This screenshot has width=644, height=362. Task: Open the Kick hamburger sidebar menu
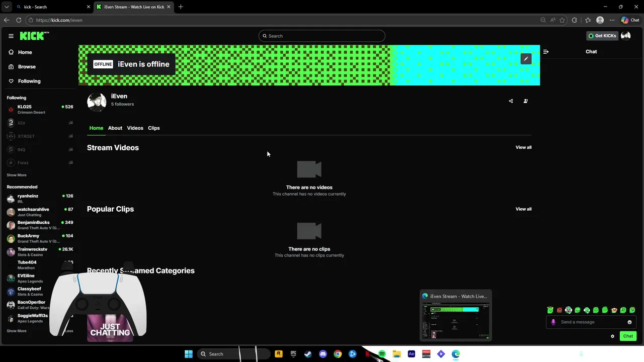[x=11, y=36]
